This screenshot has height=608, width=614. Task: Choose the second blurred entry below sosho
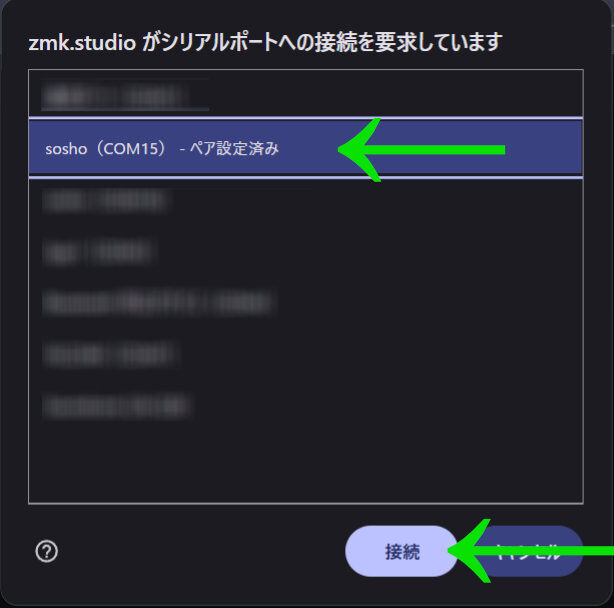306,252
